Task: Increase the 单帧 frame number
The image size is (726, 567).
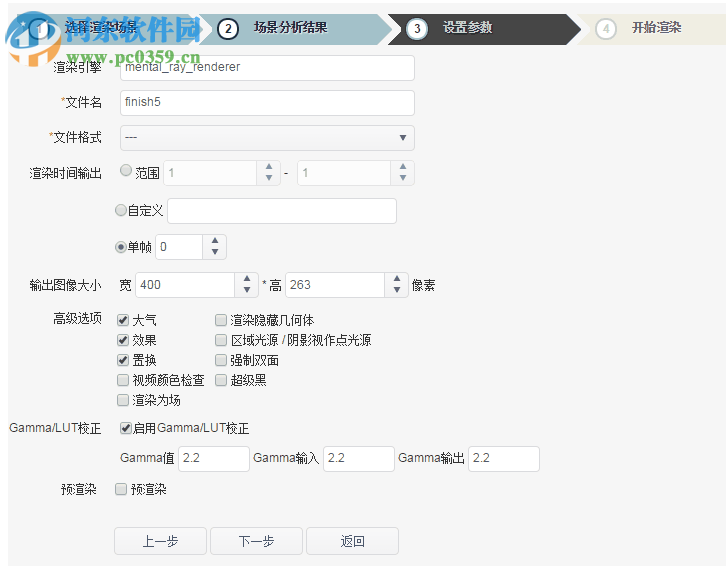Action: (x=215, y=241)
